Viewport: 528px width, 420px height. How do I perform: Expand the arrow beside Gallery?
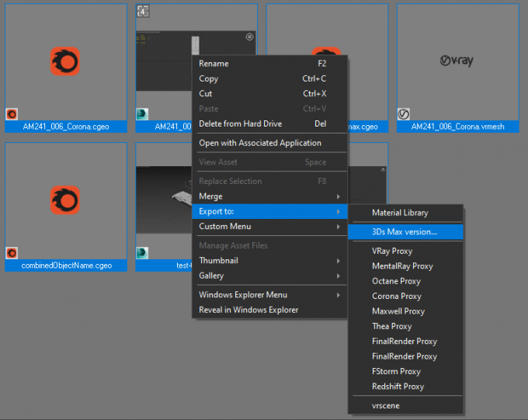click(338, 276)
